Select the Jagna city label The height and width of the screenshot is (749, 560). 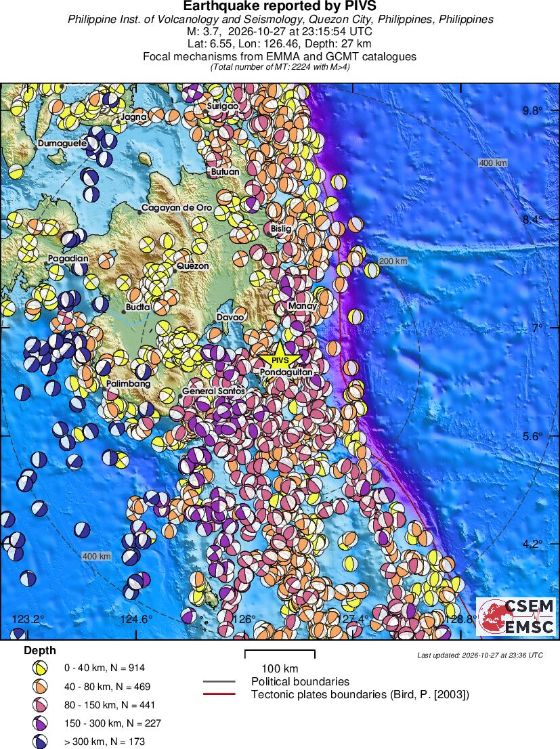[x=133, y=116]
